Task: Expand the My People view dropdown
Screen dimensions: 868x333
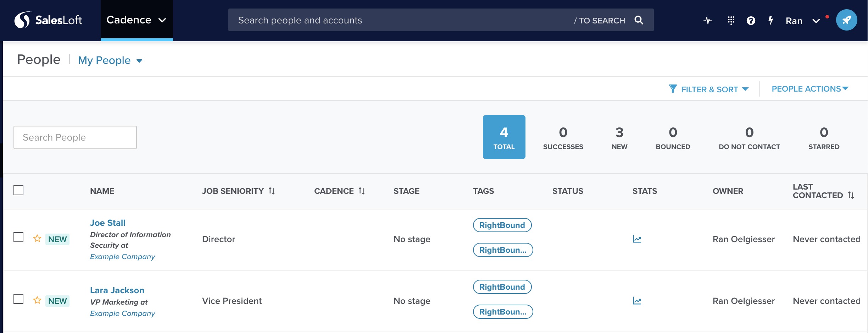Action: [110, 60]
